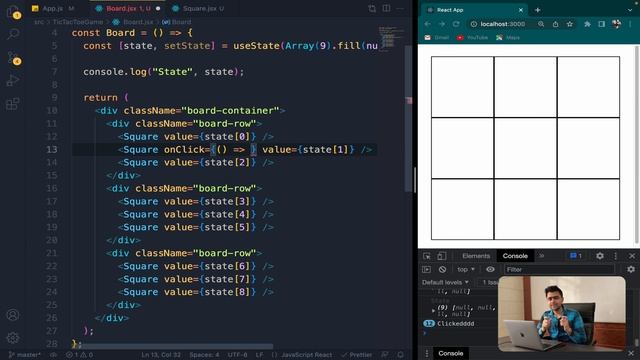Close the React App browser tab
Screen dimensions: 640x360
coord(520,10)
